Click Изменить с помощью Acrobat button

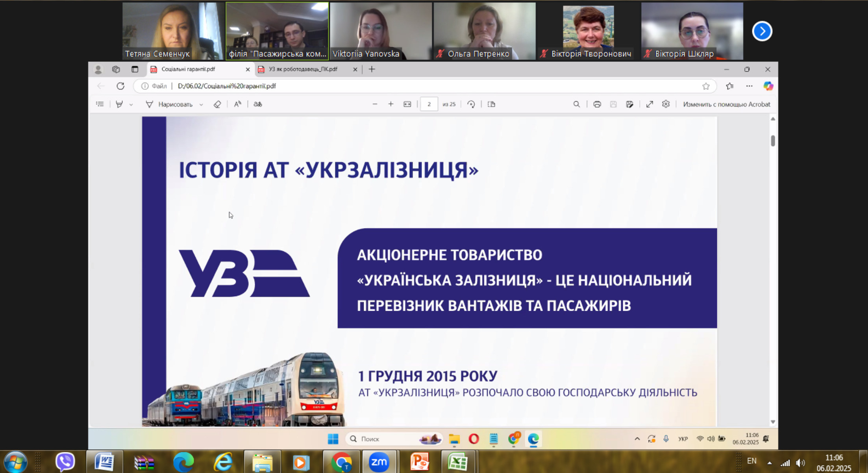pos(726,104)
